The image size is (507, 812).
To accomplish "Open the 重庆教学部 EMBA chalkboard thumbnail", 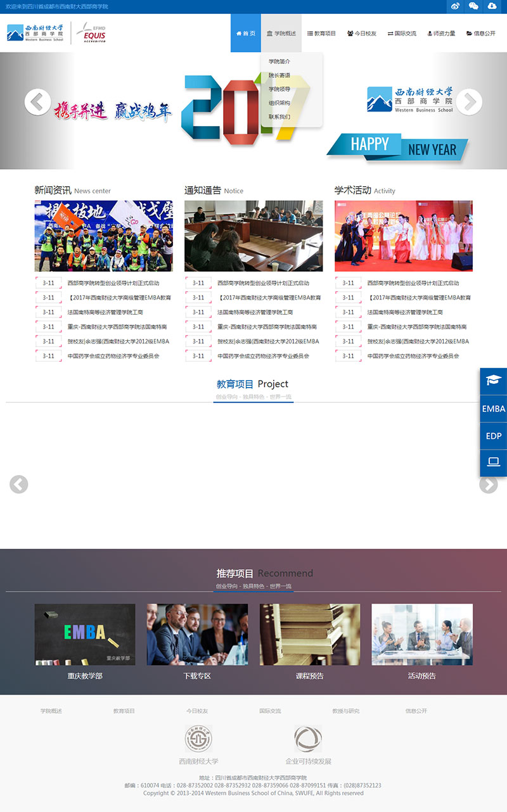I will pyautogui.click(x=85, y=634).
